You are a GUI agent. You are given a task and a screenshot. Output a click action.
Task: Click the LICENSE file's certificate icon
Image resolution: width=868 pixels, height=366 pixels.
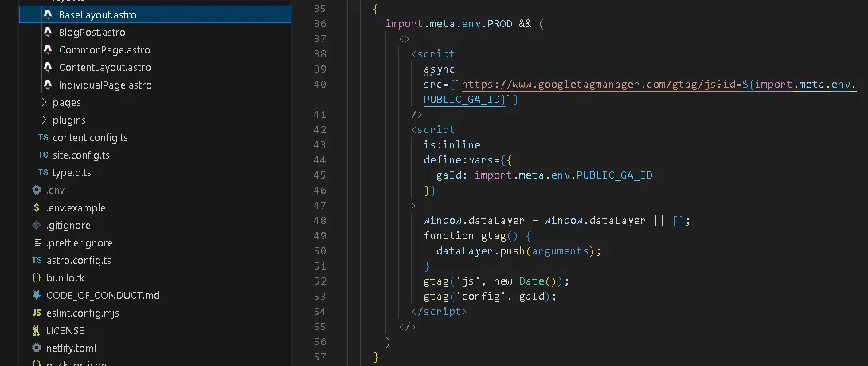click(x=36, y=331)
